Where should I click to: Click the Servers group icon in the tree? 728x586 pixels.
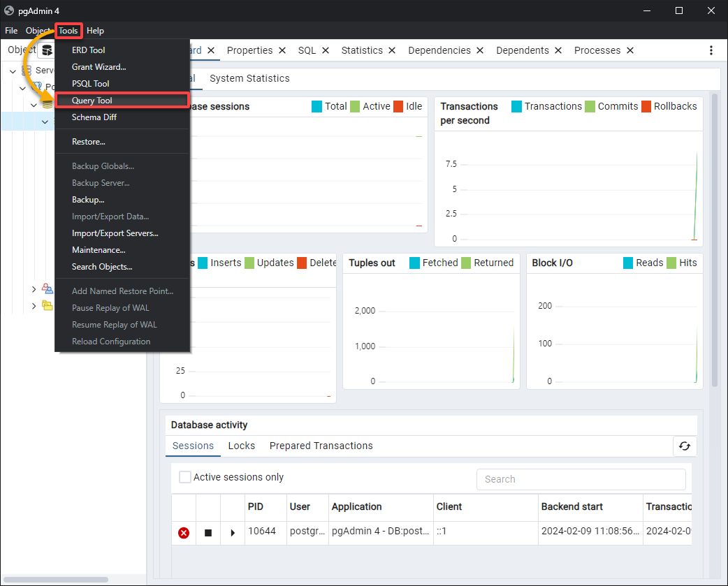click(27, 71)
